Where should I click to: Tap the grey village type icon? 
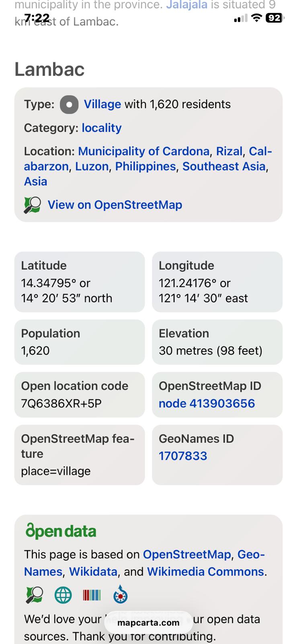coord(69,105)
